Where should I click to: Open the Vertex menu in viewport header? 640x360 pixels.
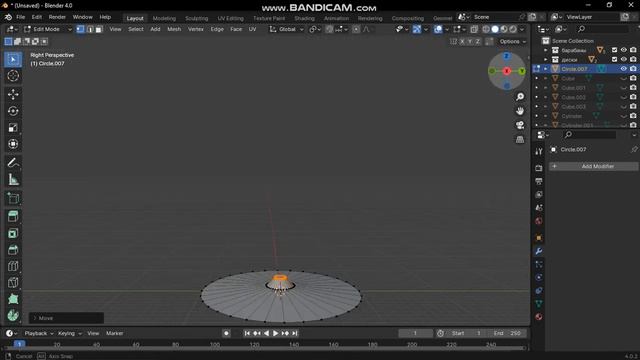click(196, 29)
